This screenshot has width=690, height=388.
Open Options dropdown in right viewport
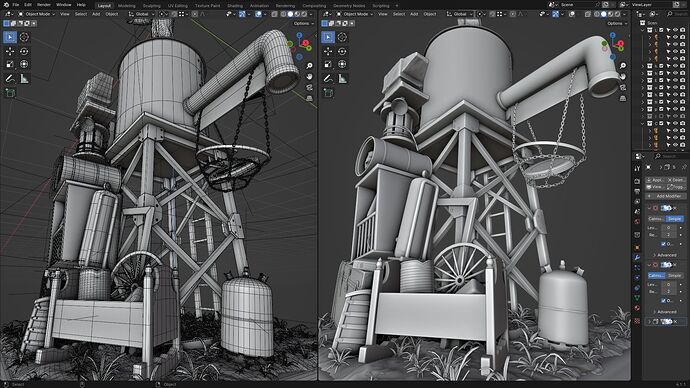(x=617, y=23)
